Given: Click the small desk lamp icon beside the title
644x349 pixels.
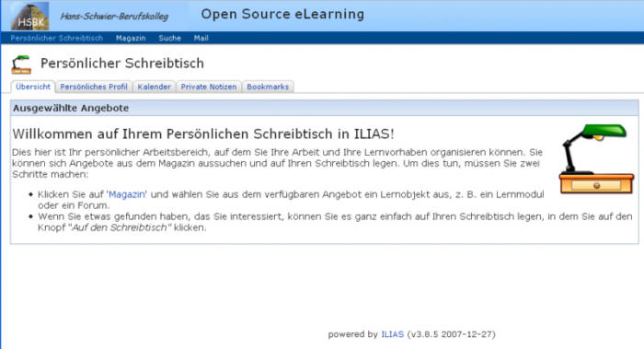Looking at the screenshot, I should pos(21,64).
